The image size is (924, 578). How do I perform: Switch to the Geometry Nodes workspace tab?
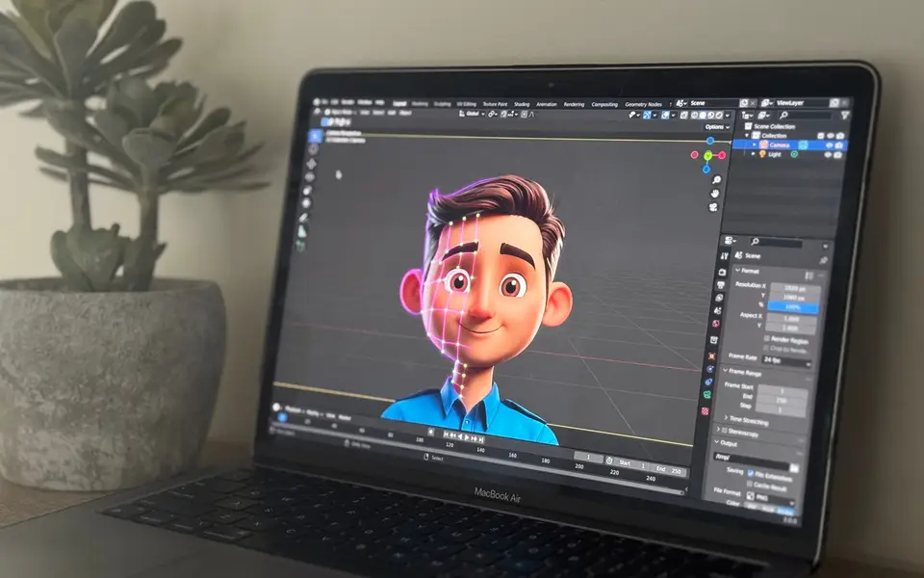[x=643, y=104]
